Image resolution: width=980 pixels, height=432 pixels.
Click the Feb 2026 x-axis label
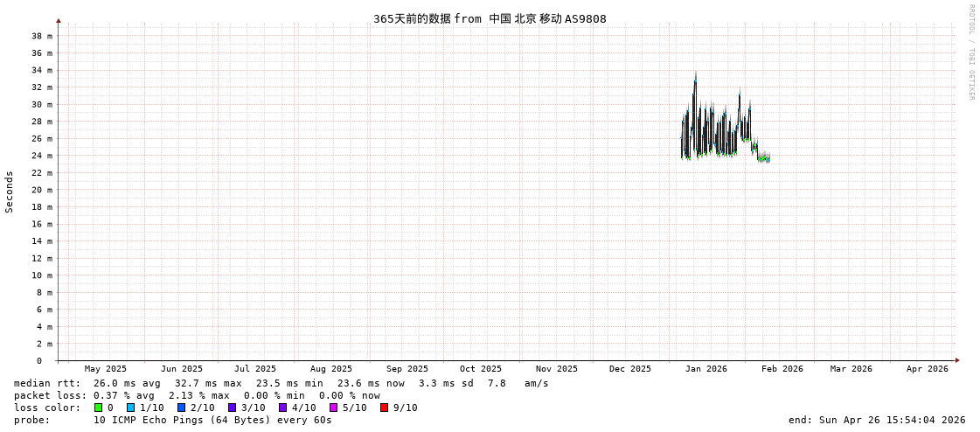tap(782, 369)
